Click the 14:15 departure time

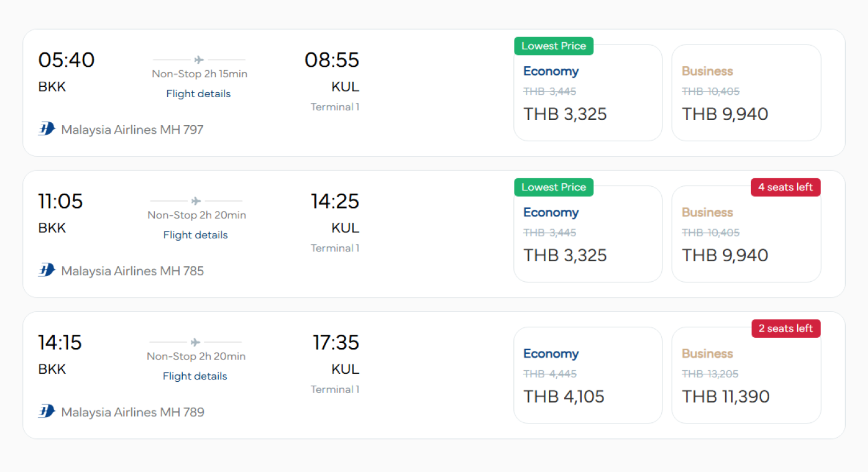click(x=60, y=342)
